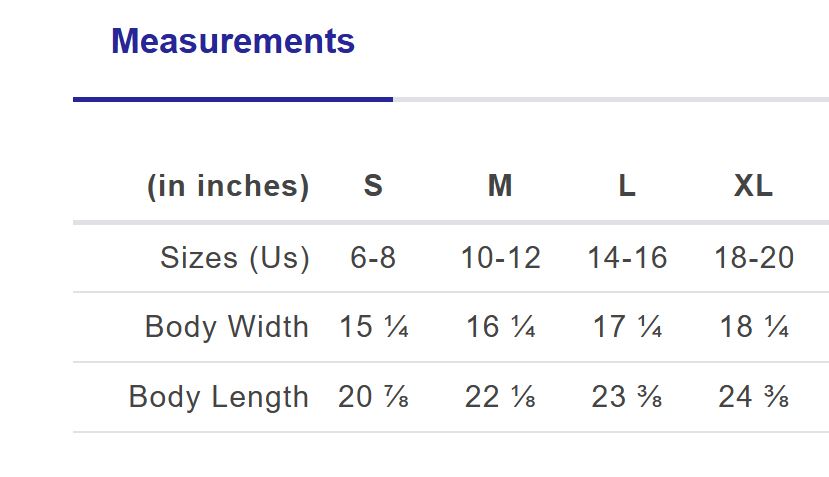
Task: Select the 10-12 US size cell
Action: click(x=500, y=258)
